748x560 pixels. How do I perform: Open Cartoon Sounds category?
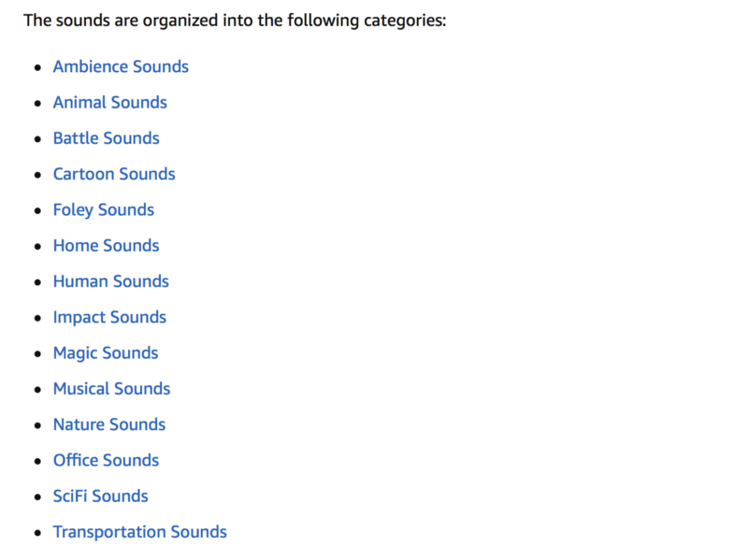click(114, 174)
